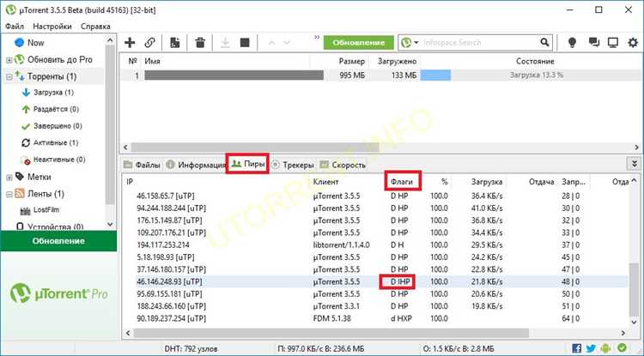This screenshot has height=356, width=644.
Task: Switch to the Трекеры tab
Action: (293, 165)
